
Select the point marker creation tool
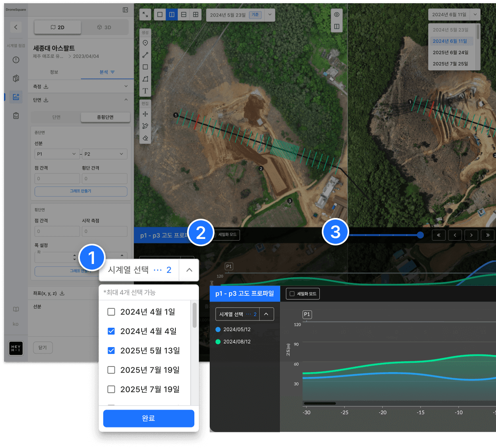(x=145, y=43)
